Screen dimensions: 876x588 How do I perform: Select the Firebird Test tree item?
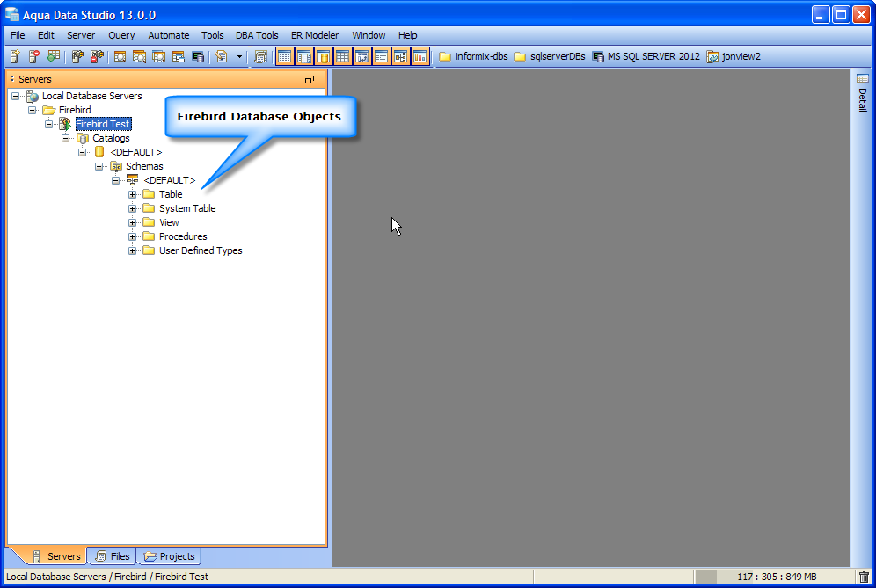[104, 124]
